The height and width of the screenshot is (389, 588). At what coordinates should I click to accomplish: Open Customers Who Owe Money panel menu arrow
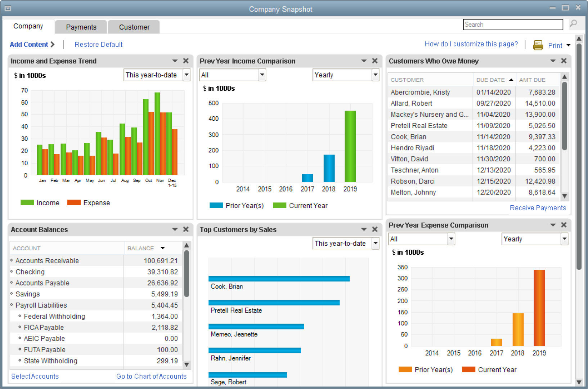click(x=553, y=61)
